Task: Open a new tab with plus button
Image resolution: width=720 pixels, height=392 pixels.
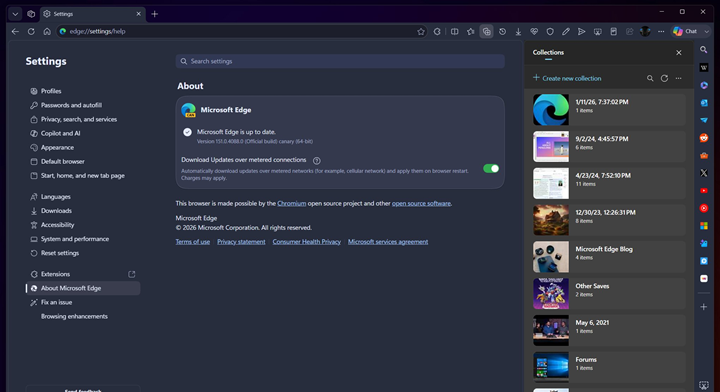Action: pos(155,14)
